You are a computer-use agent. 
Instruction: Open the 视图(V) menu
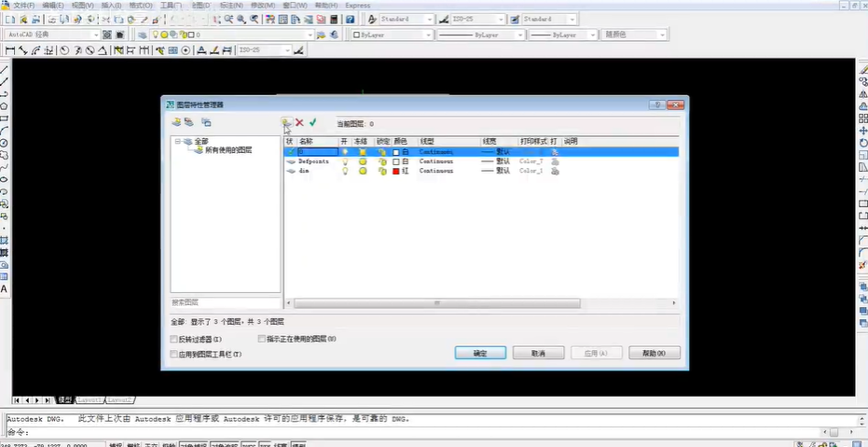82,5
